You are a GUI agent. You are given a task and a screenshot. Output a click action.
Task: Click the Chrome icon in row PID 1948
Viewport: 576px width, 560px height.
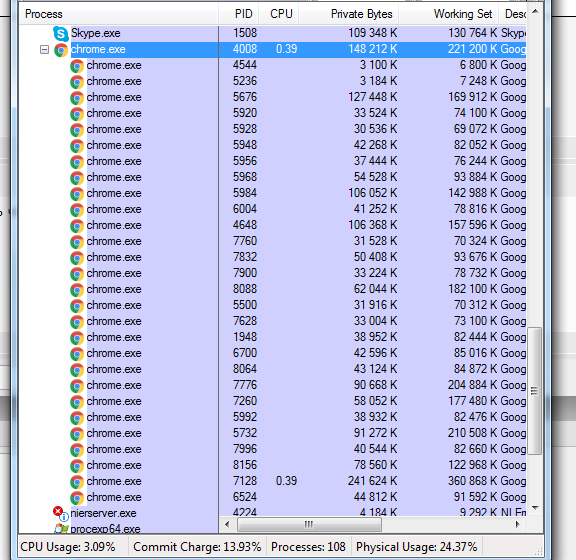pyautogui.click(x=77, y=338)
